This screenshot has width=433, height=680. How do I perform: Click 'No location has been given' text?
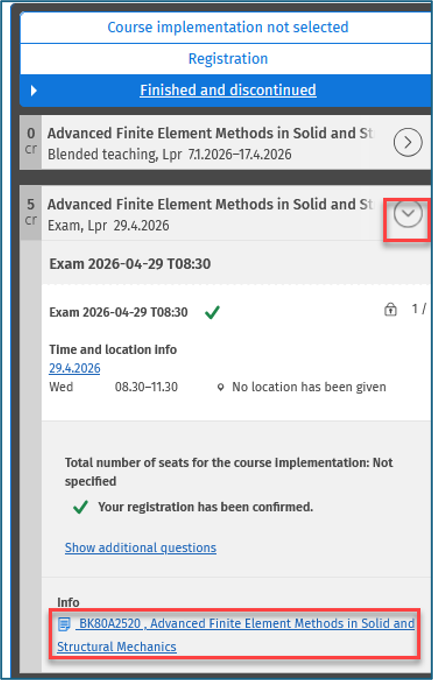pyautogui.click(x=309, y=387)
